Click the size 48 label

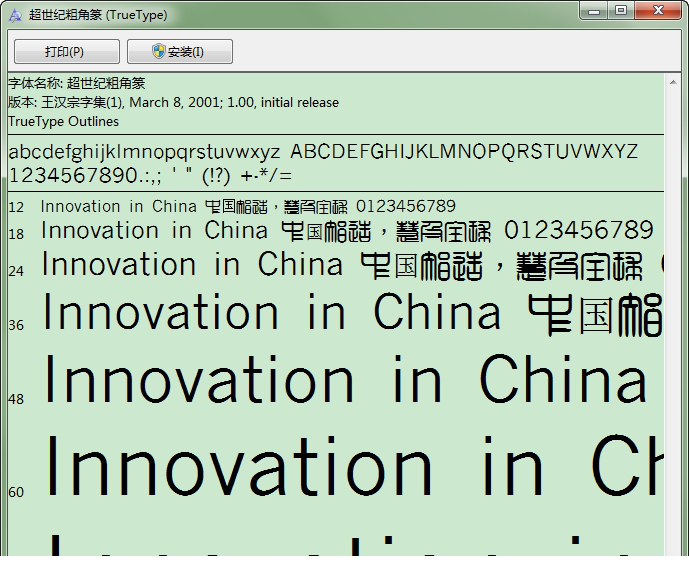(x=16, y=399)
